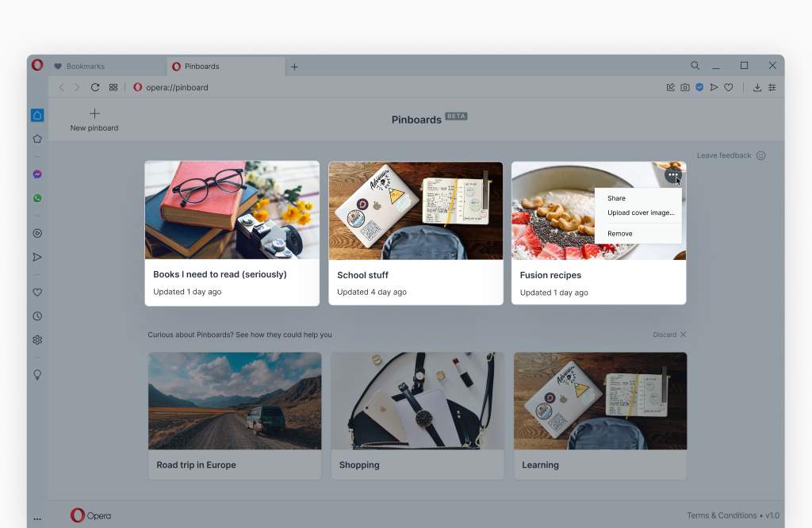Discard the Pinboards suggestions section
The height and width of the screenshot is (528, 812).
(669, 335)
